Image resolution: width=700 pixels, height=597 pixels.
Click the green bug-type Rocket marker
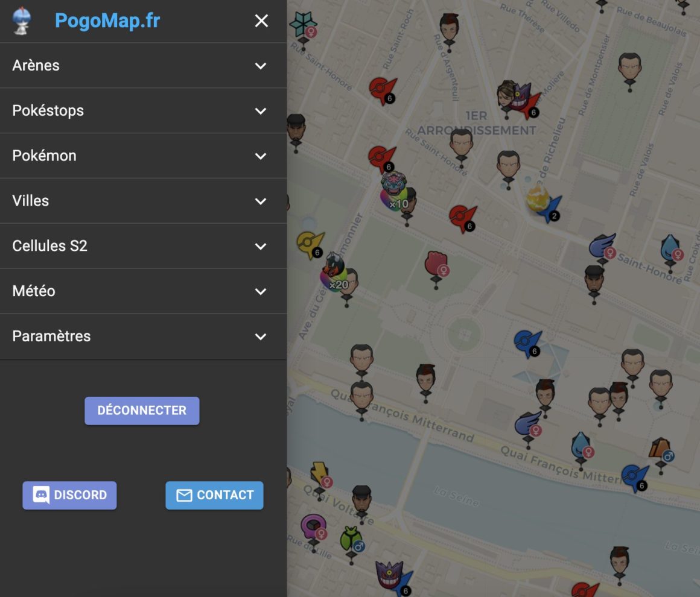click(x=351, y=540)
